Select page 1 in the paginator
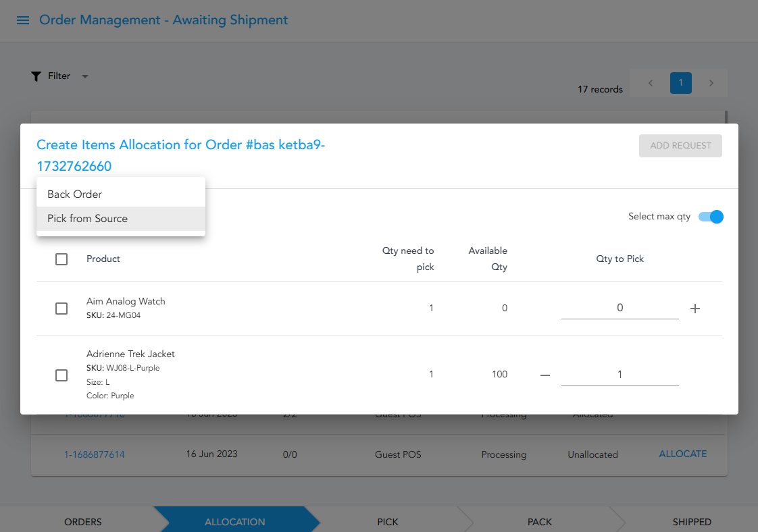The width and height of the screenshot is (758, 532). point(680,82)
